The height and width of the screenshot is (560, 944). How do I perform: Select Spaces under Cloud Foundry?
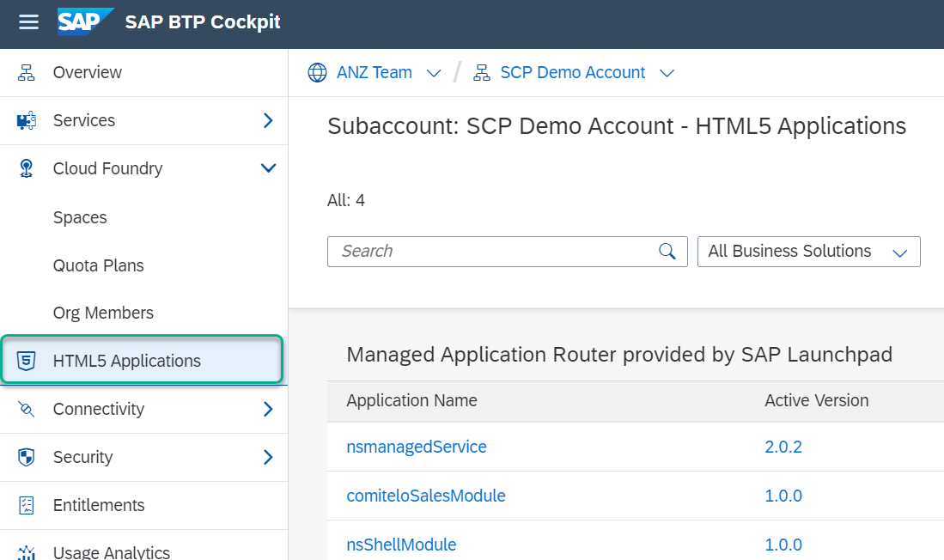coord(80,217)
